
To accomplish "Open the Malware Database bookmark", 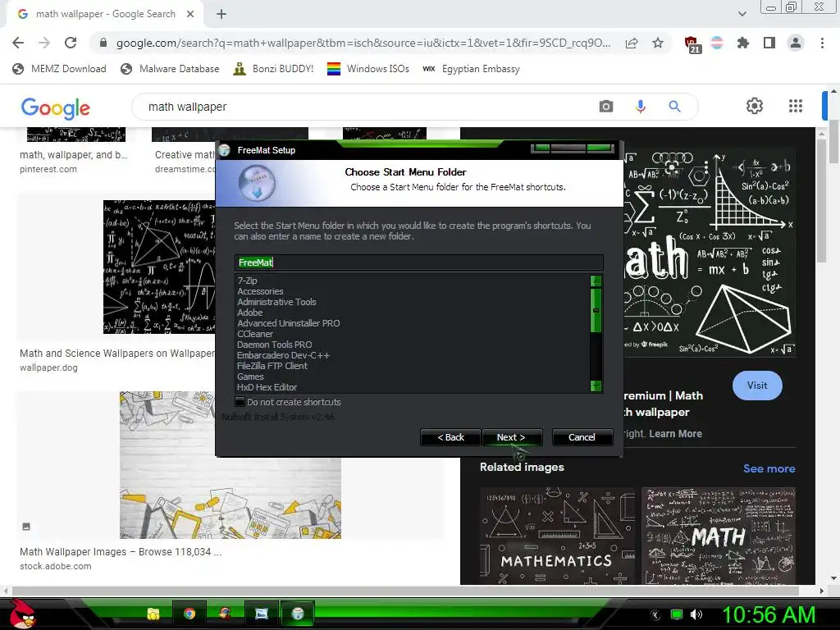I will (x=170, y=69).
